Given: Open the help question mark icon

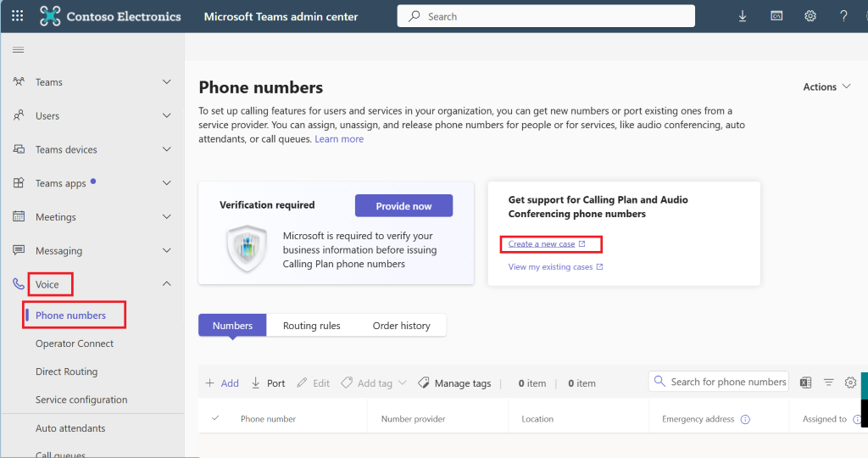Looking at the screenshot, I should click(843, 16).
